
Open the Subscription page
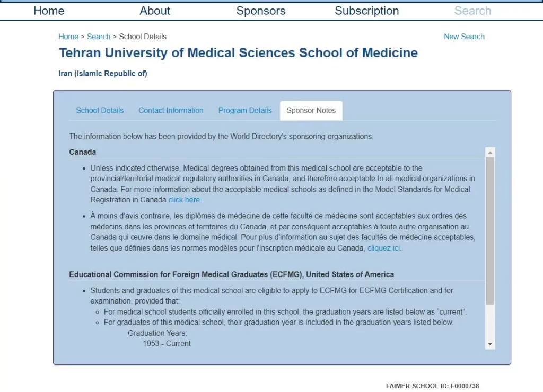click(x=366, y=11)
